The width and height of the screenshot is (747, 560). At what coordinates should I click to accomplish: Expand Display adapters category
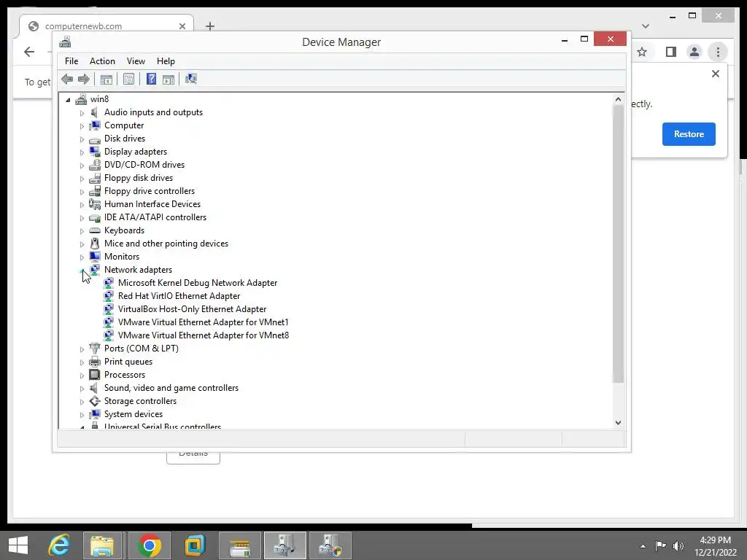[82, 152]
